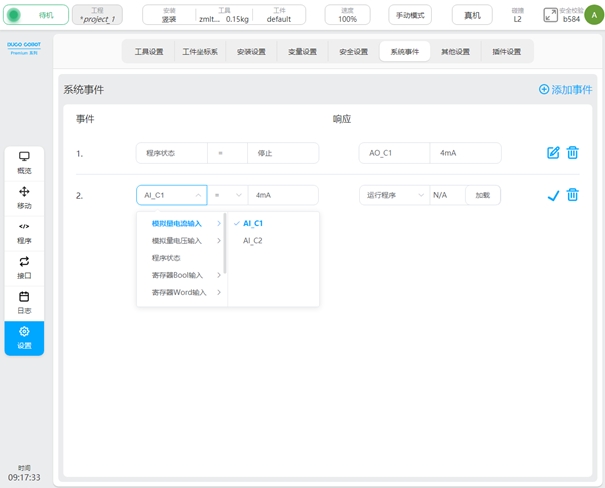The width and height of the screenshot is (605, 488).
Task: Open the 概览 overview sidebar icon
Action: coord(24,162)
